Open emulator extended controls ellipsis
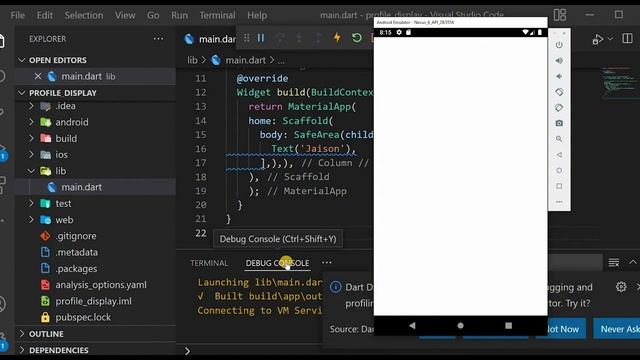 [559, 202]
